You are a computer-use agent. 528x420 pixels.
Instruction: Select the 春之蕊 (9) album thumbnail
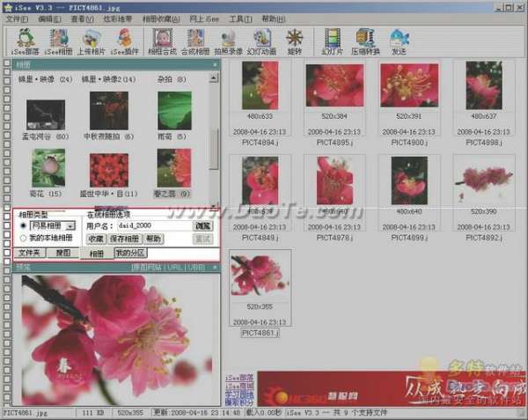174,167
